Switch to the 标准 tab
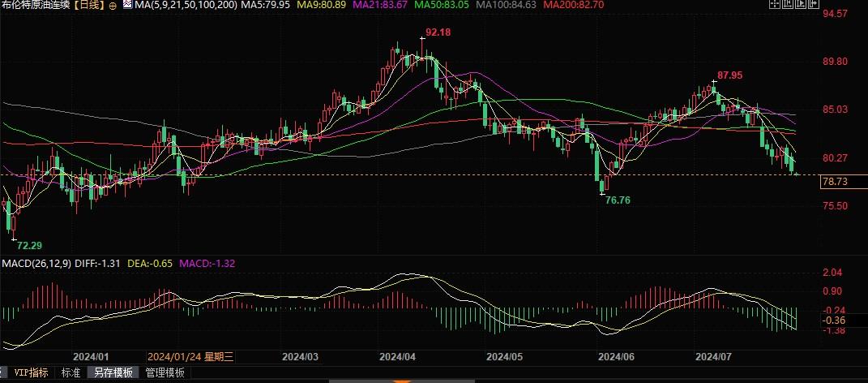 pyautogui.click(x=71, y=372)
